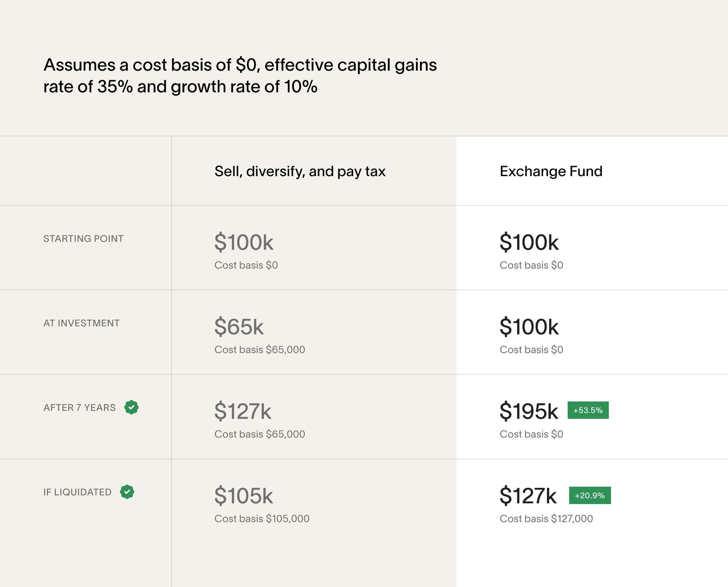Click the +53.5% green badge
This screenshot has width=728, height=587.
coord(588,410)
